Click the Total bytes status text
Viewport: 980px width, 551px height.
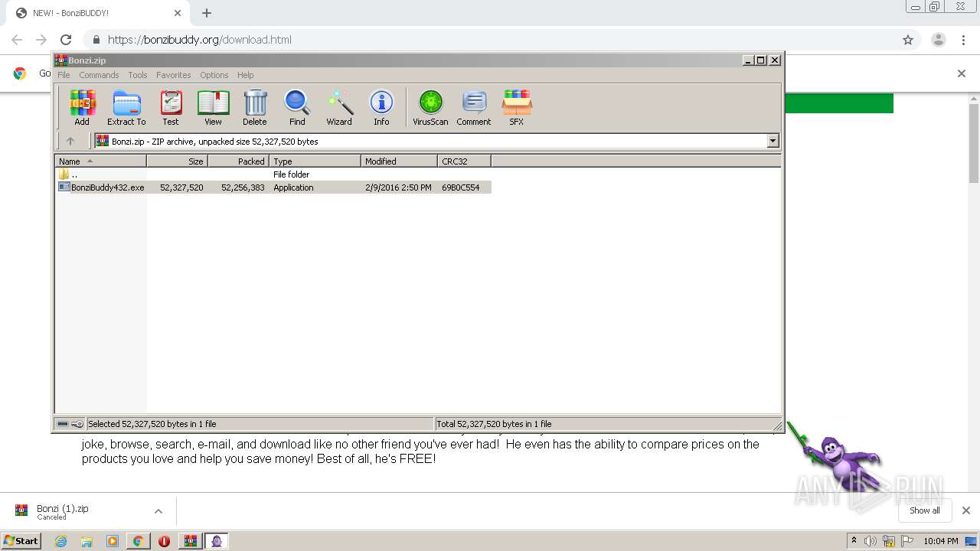pos(495,424)
